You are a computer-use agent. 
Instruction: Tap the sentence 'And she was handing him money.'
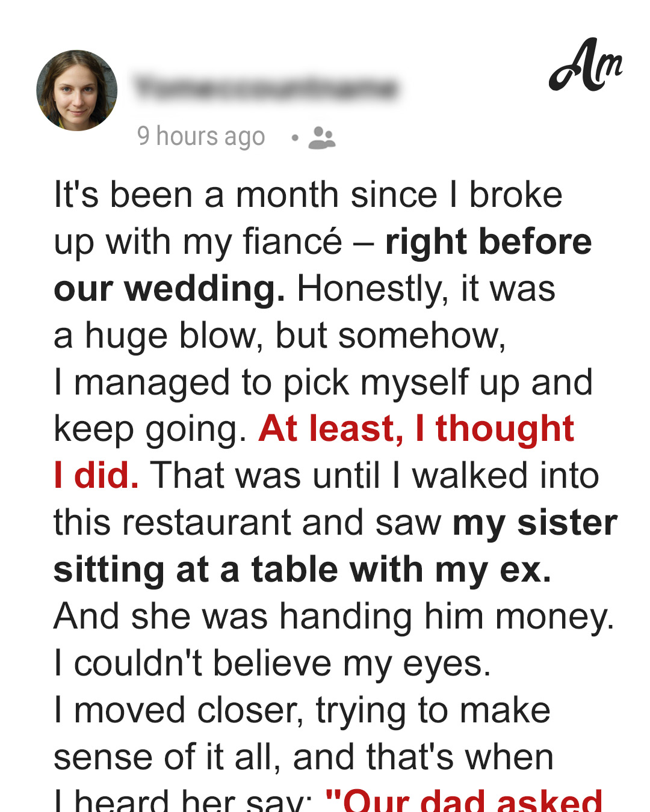pyautogui.click(x=334, y=617)
